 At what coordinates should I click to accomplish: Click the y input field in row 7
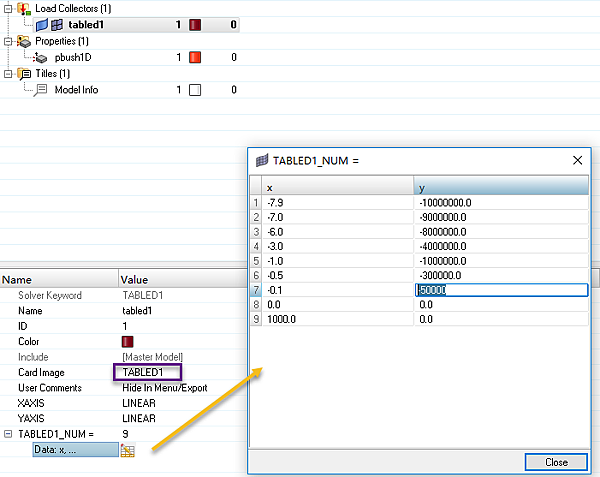click(x=502, y=290)
